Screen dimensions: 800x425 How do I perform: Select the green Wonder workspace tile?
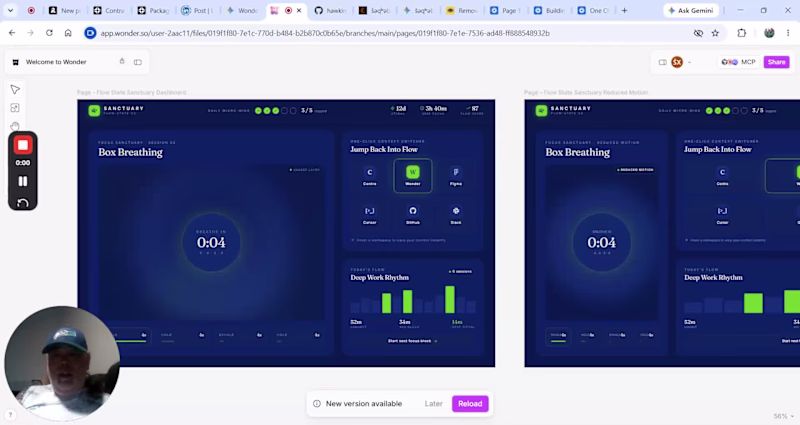tap(413, 176)
